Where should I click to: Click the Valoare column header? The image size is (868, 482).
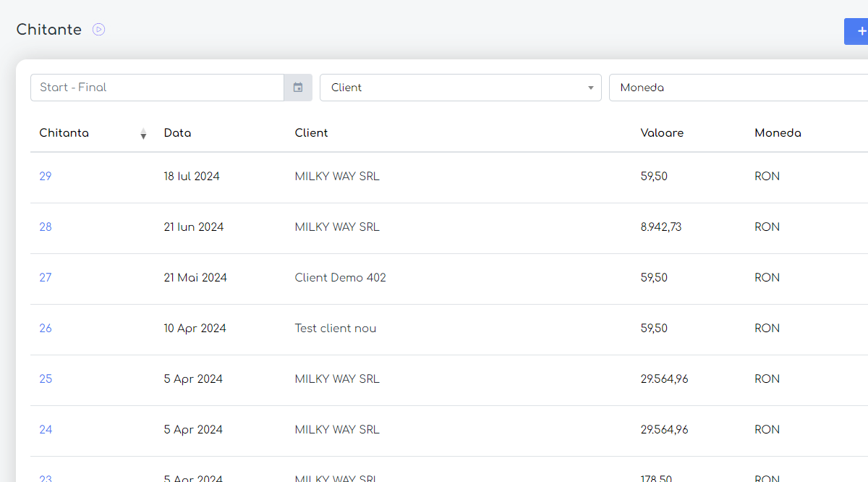click(662, 133)
